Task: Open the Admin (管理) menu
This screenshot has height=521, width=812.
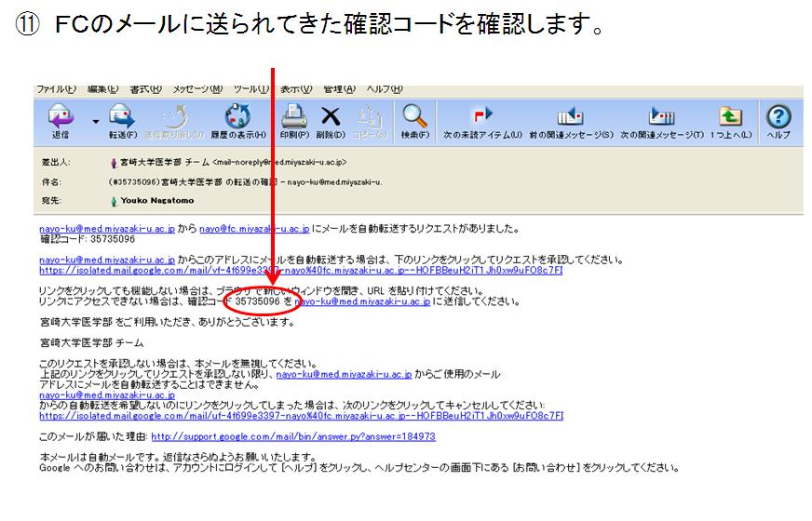Action: [338, 89]
